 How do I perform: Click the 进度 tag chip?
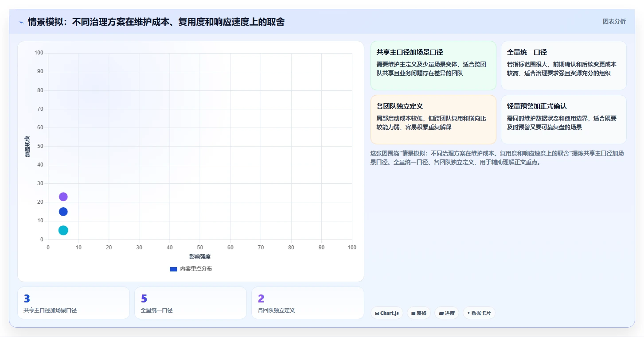446,313
